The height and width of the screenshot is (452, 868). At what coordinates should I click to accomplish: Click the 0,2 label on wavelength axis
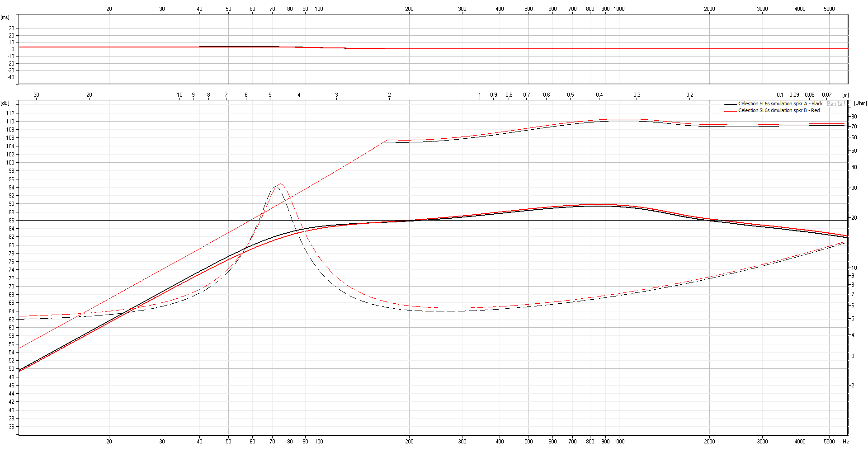coord(690,95)
